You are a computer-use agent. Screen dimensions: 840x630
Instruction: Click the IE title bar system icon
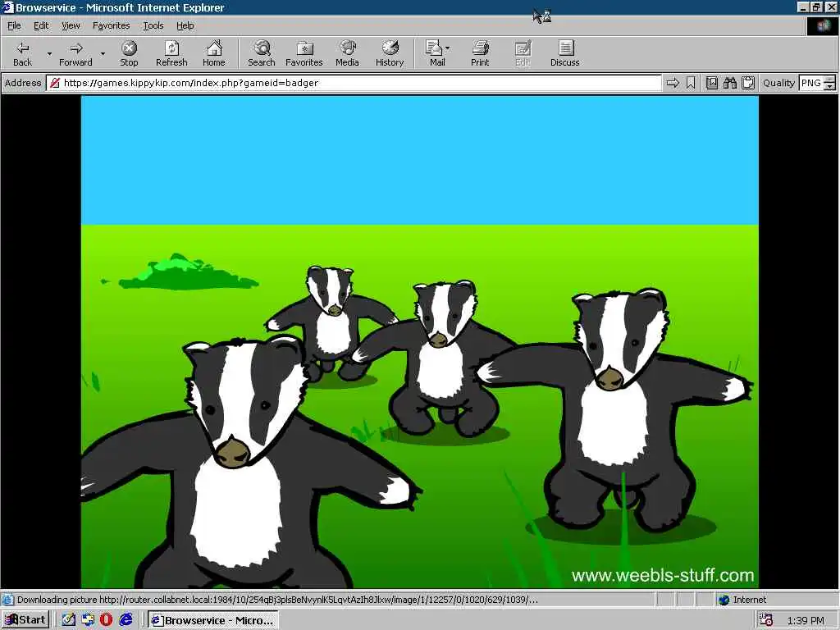[x=8, y=7]
